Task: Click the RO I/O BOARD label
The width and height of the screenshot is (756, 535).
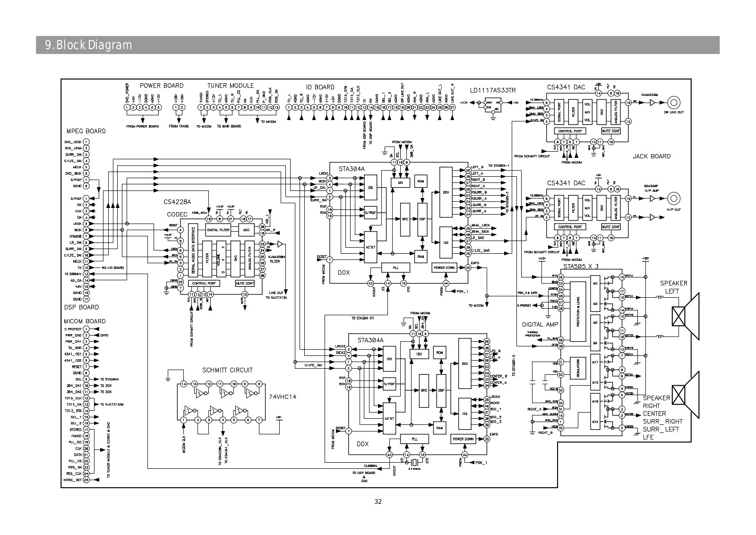Action: pyautogui.click(x=113, y=267)
